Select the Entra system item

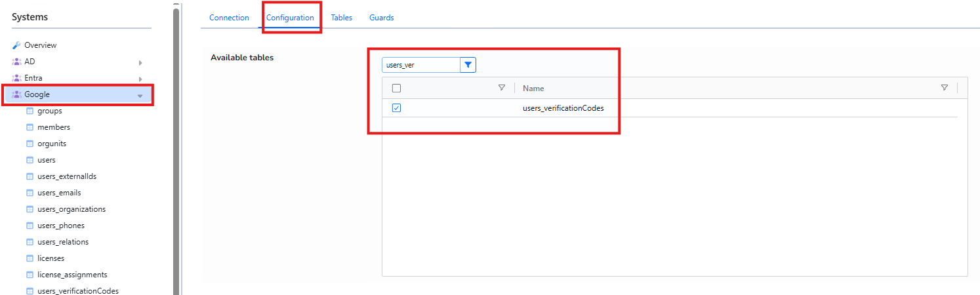tap(33, 78)
